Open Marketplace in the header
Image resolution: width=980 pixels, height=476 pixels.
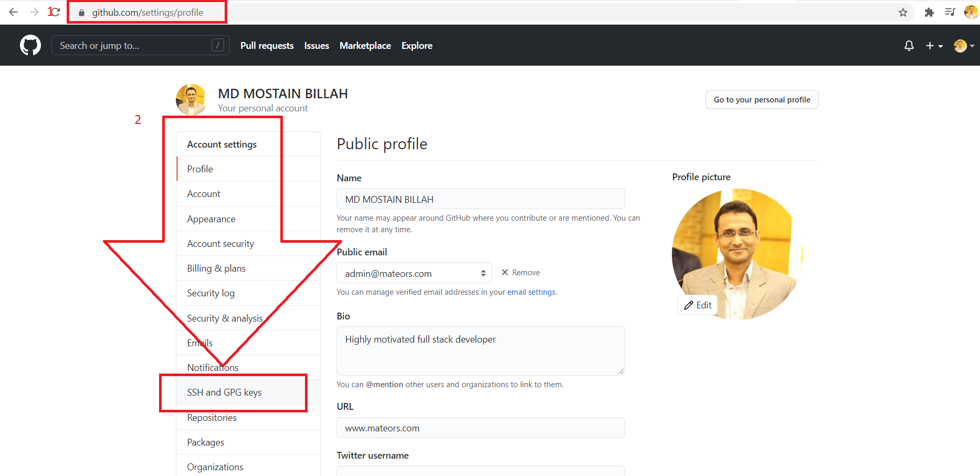pos(365,46)
